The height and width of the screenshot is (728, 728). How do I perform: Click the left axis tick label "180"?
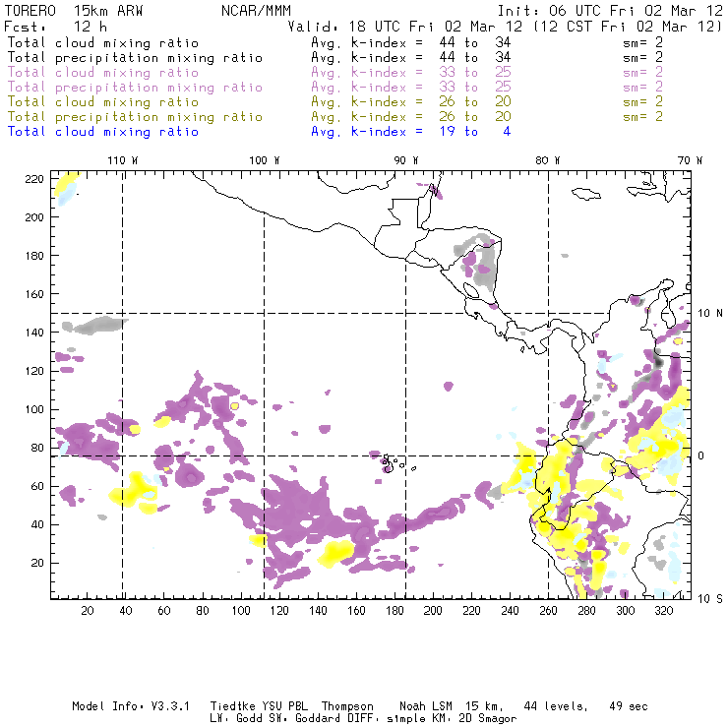[34, 256]
